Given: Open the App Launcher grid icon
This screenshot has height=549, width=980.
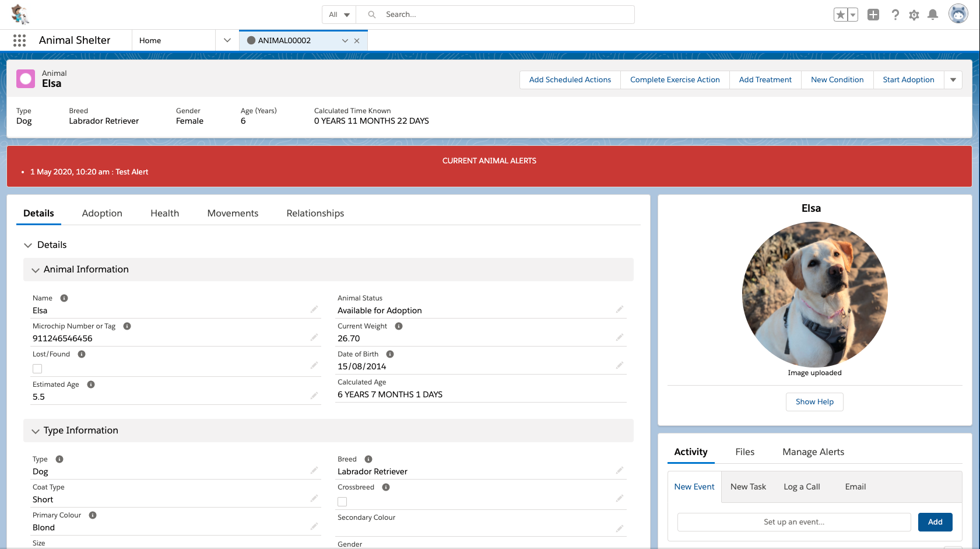Looking at the screenshot, I should click(x=19, y=40).
